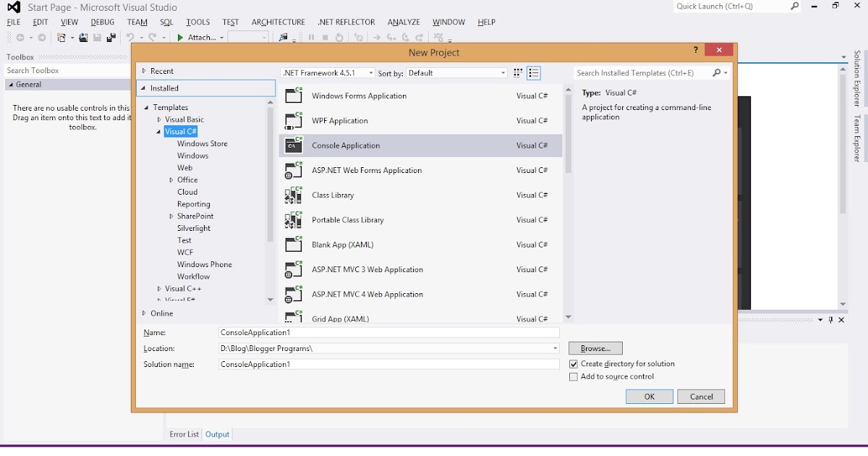The height and width of the screenshot is (456, 868).
Task: Expand the Office node under Visual C#
Action: [x=171, y=180]
